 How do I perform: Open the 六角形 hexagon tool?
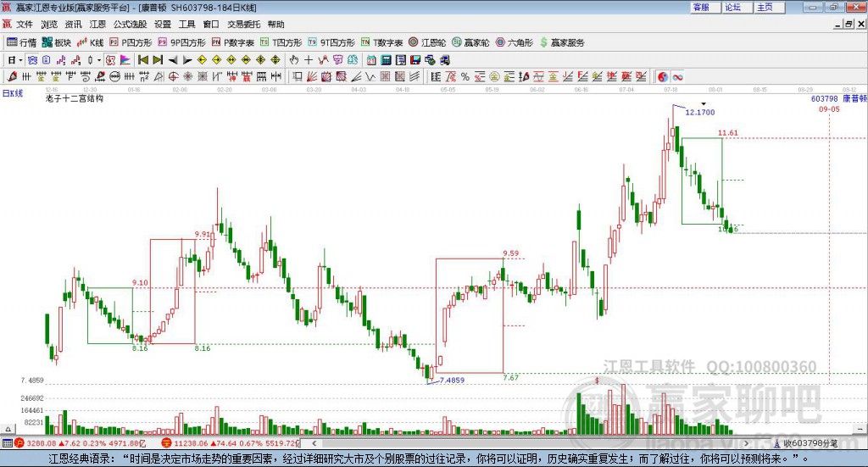pyautogui.click(x=515, y=42)
